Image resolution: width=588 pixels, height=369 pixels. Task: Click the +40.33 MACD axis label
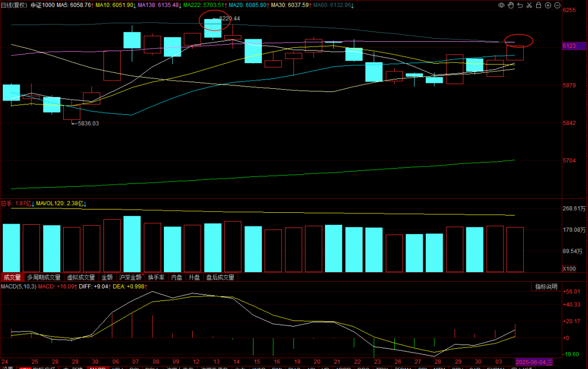[572, 304]
